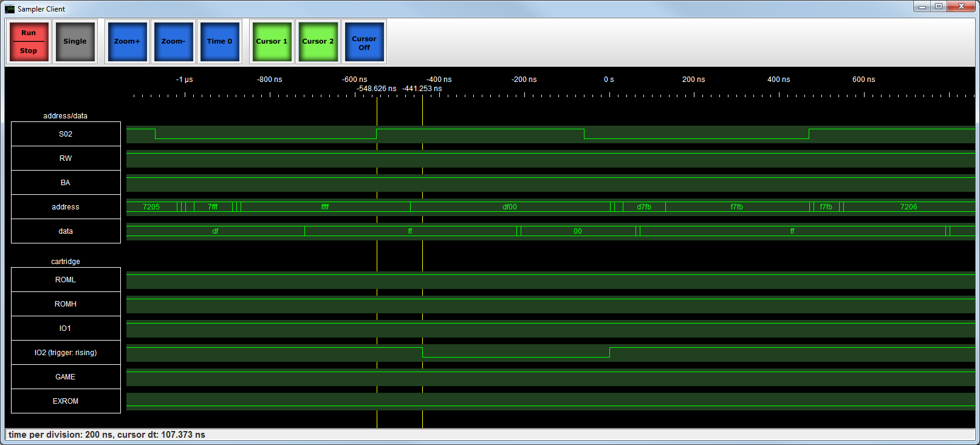Activate Cursor 2 placement
This screenshot has height=445, width=980.
318,41
